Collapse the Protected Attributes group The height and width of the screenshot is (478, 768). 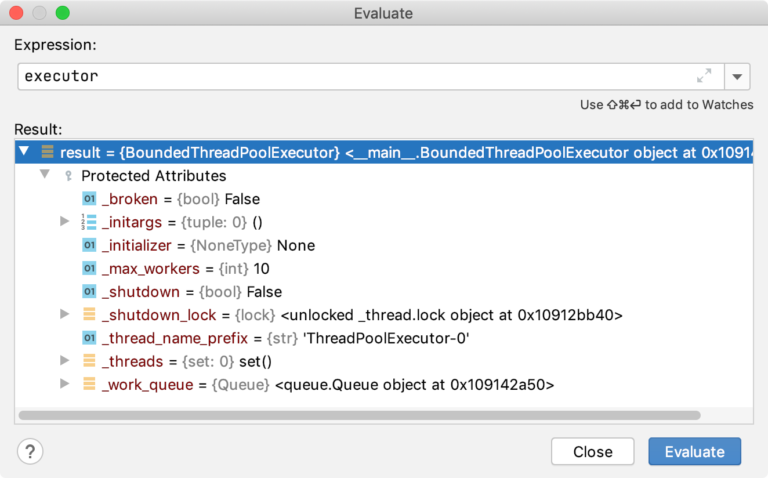[44, 175]
